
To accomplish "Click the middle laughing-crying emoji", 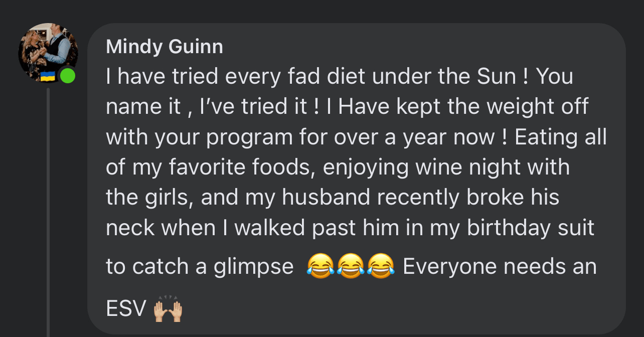I will (351, 266).
